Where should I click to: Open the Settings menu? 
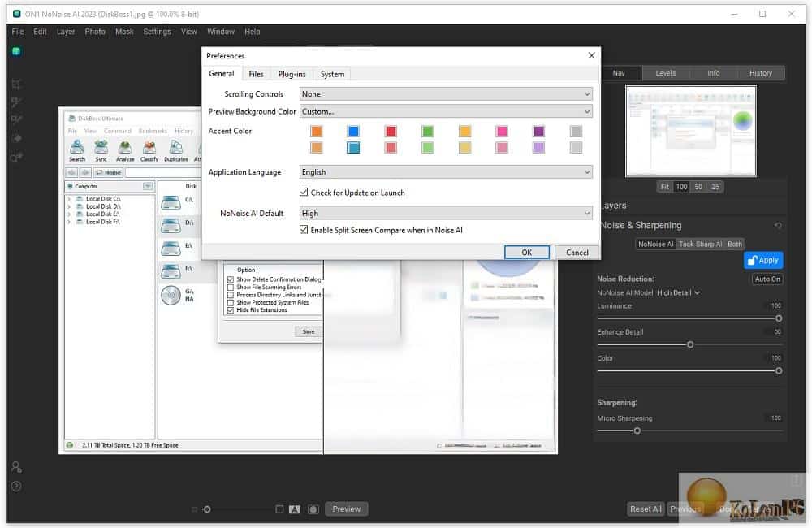click(x=157, y=32)
